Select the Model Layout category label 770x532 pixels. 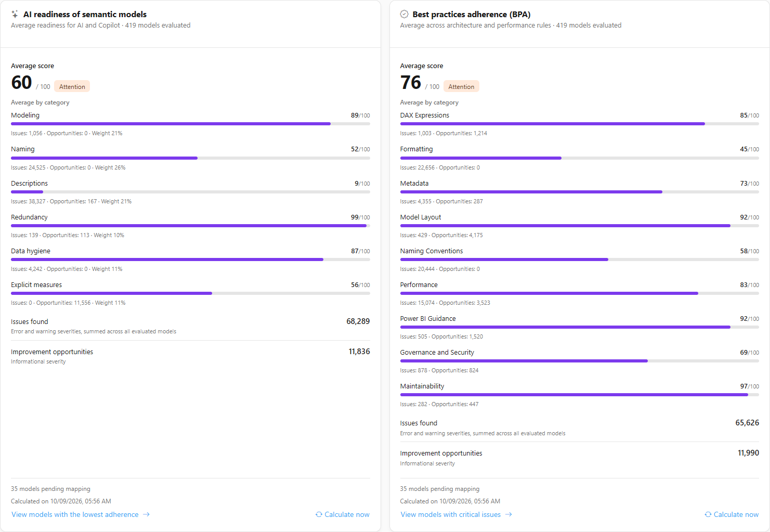(421, 217)
